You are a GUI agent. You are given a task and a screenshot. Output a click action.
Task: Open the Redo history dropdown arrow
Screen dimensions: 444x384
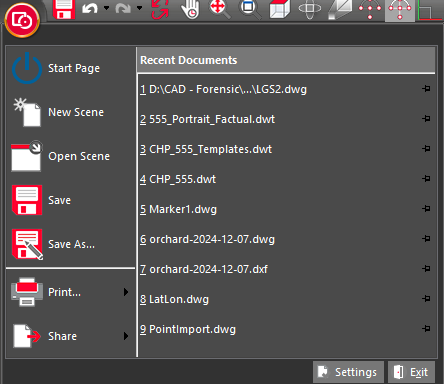pyautogui.click(x=140, y=8)
